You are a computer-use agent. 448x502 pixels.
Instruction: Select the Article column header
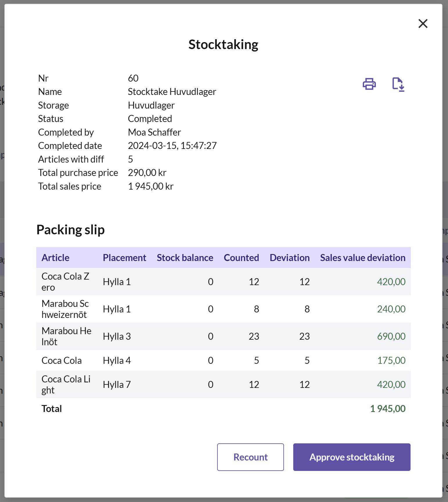55,258
